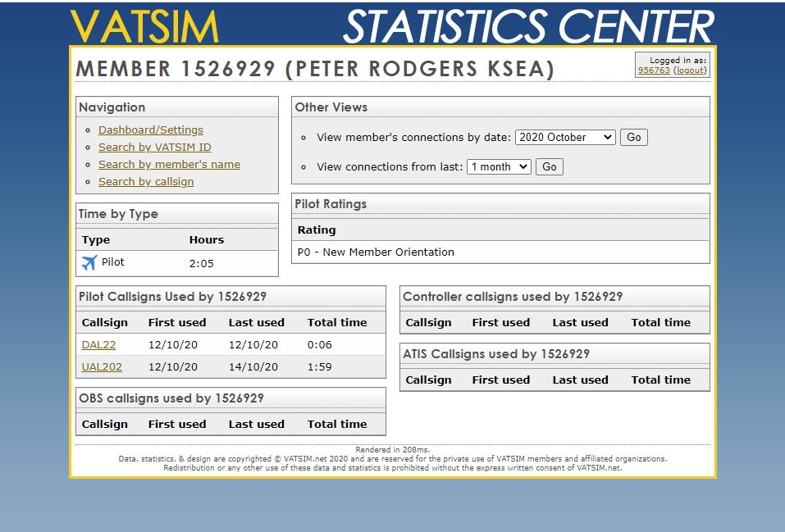Expand the 2020 October date dropdown
The height and width of the screenshot is (532, 785).
point(564,138)
